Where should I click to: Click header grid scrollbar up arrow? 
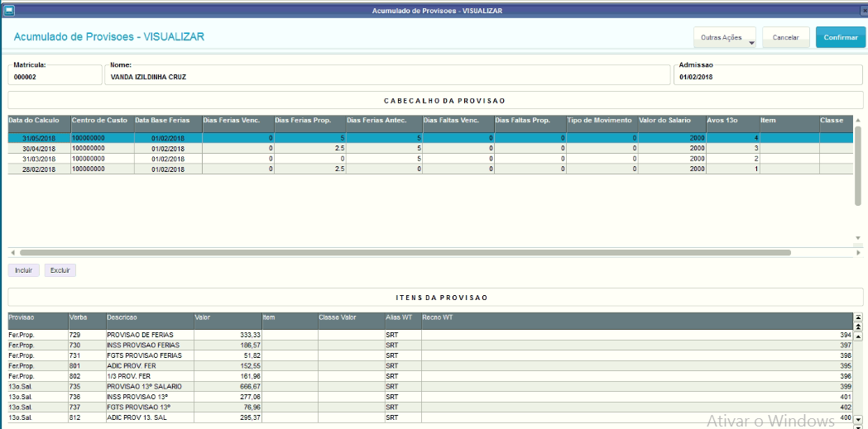857,121
